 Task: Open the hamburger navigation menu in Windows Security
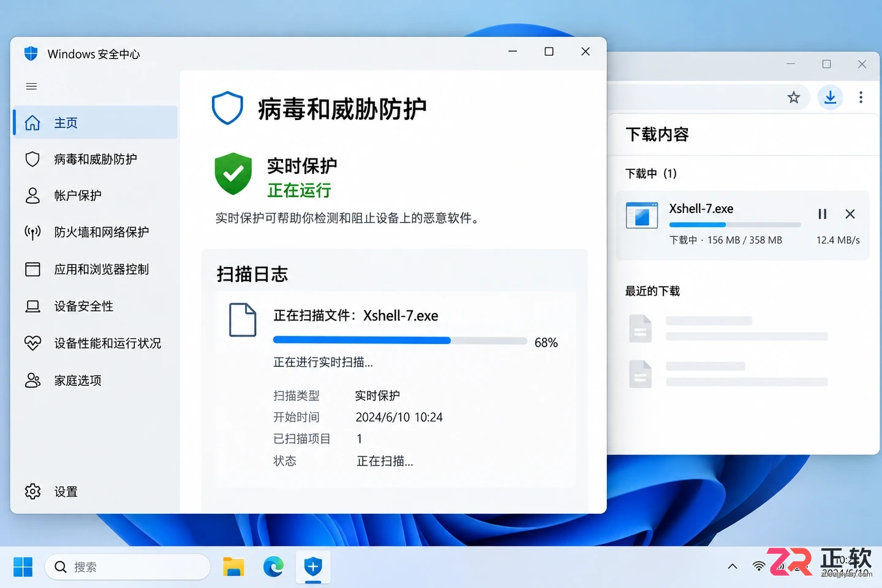(31, 86)
